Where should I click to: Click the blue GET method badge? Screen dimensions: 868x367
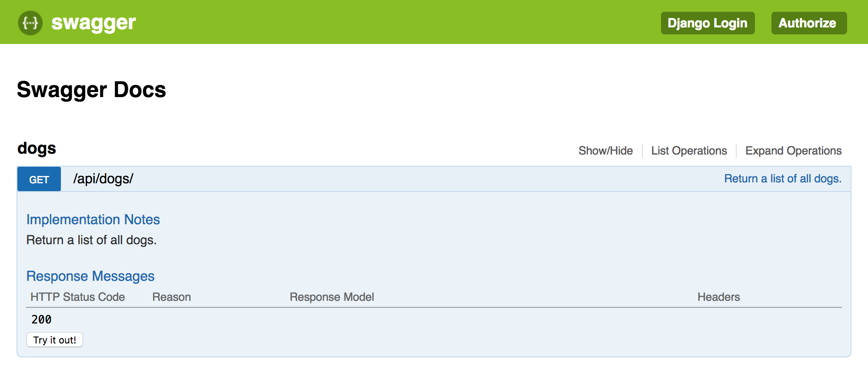(x=39, y=179)
